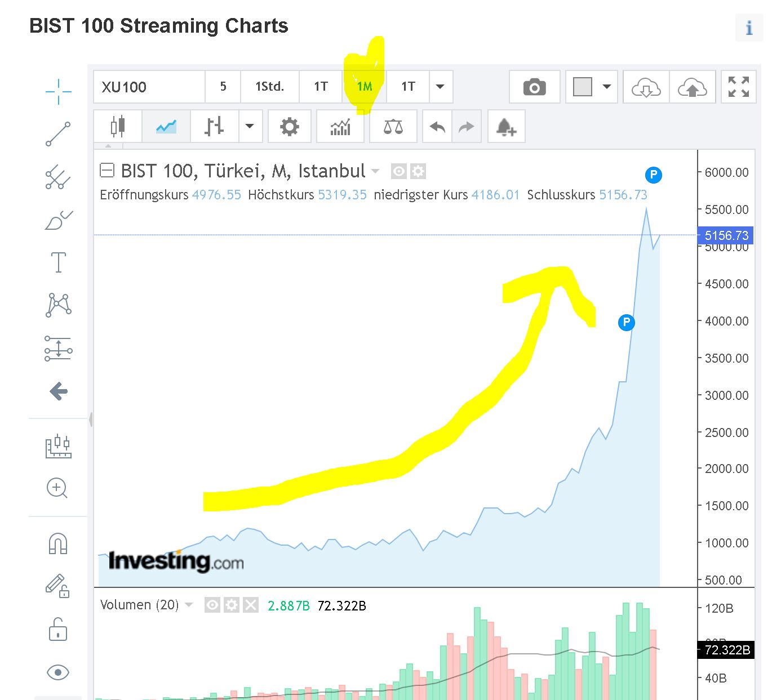Switch to the 1M monthly timeframe
The height and width of the screenshot is (700, 781).
[365, 87]
